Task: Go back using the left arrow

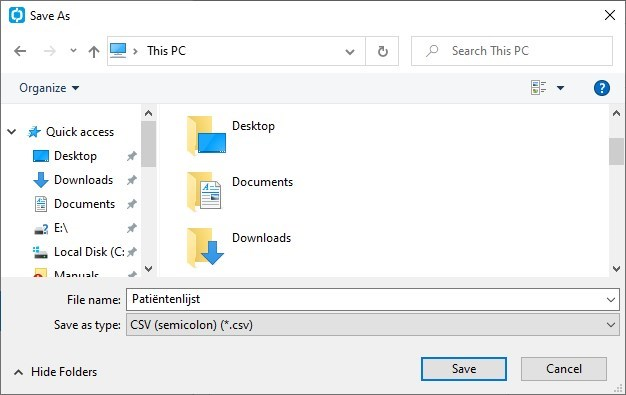Action: click(20, 51)
